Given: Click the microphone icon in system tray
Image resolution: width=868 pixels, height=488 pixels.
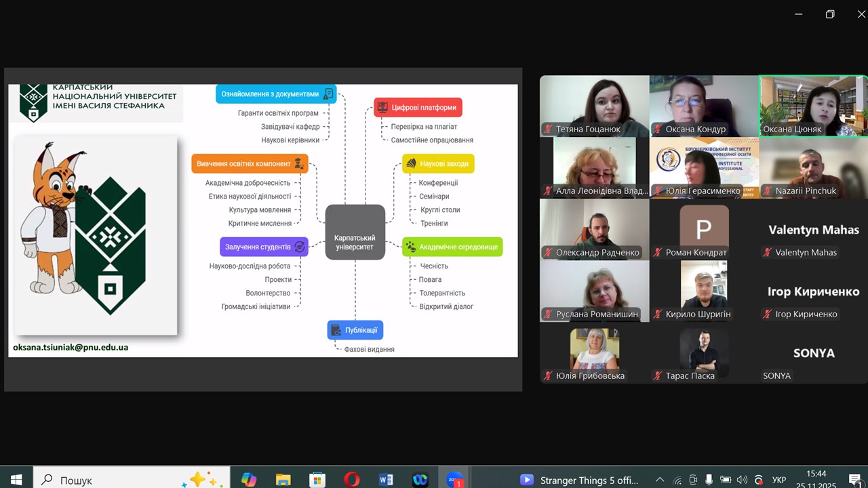Looking at the screenshot, I should point(709,480).
